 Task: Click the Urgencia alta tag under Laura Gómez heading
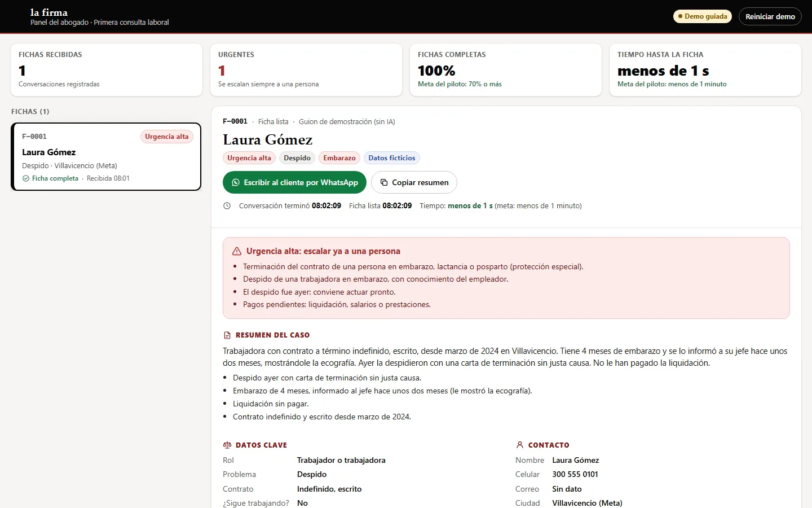pyautogui.click(x=249, y=158)
